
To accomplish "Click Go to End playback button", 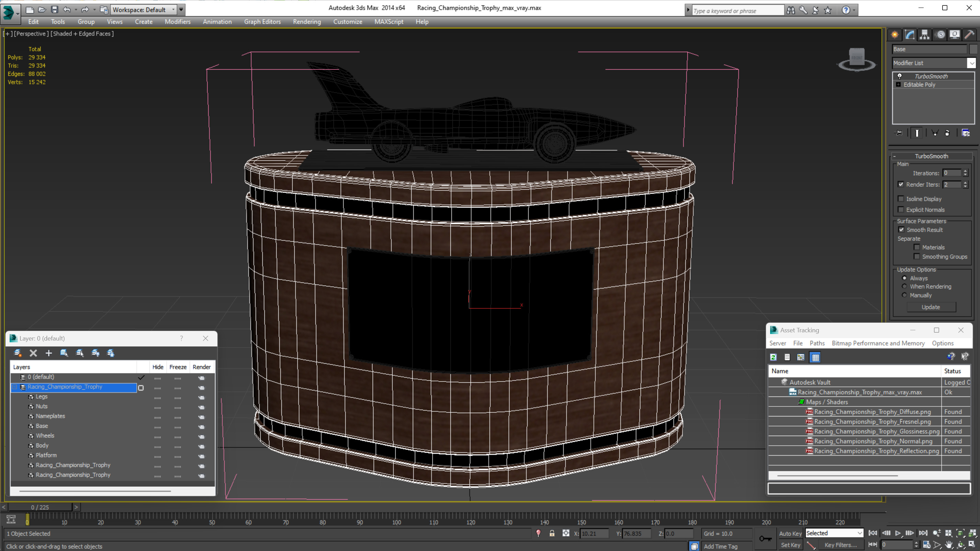I will (923, 533).
